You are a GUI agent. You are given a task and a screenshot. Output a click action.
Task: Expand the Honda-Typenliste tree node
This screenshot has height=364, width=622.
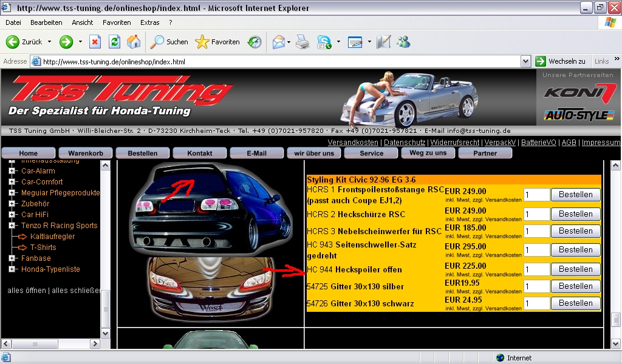tap(12, 269)
